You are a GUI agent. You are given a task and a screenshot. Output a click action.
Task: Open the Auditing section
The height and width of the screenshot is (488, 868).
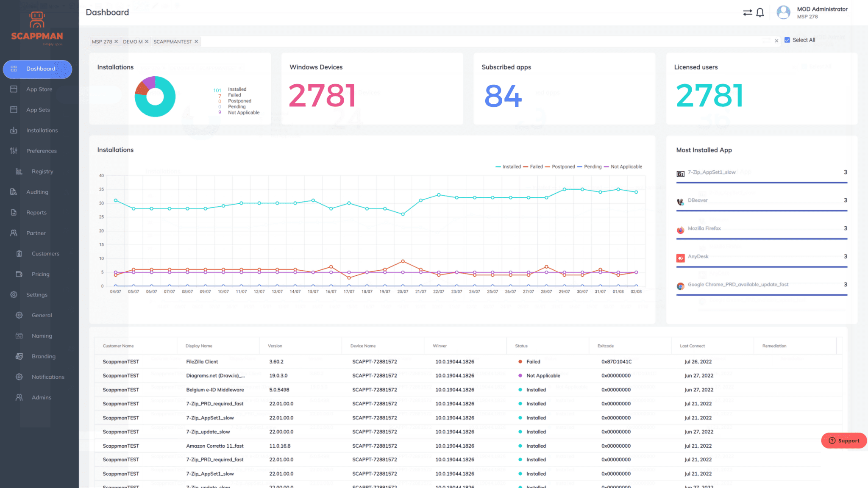coord(37,191)
